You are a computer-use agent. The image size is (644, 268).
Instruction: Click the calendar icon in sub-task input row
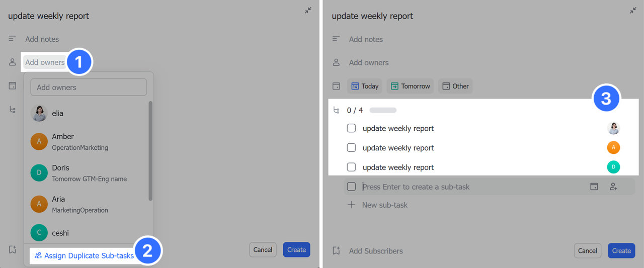[594, 187]
